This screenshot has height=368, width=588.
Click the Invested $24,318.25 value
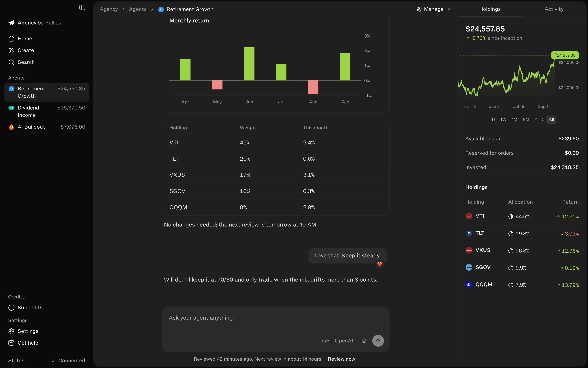564,167
